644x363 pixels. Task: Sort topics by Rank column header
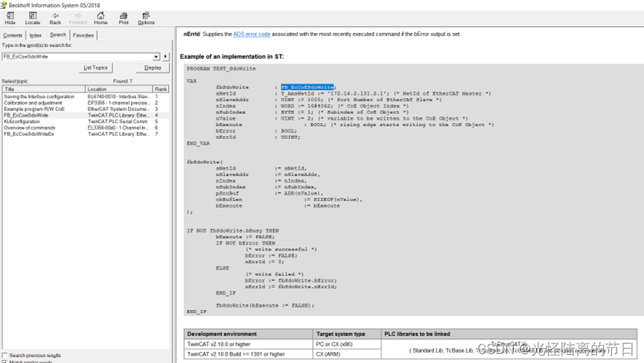coord(161,89)
